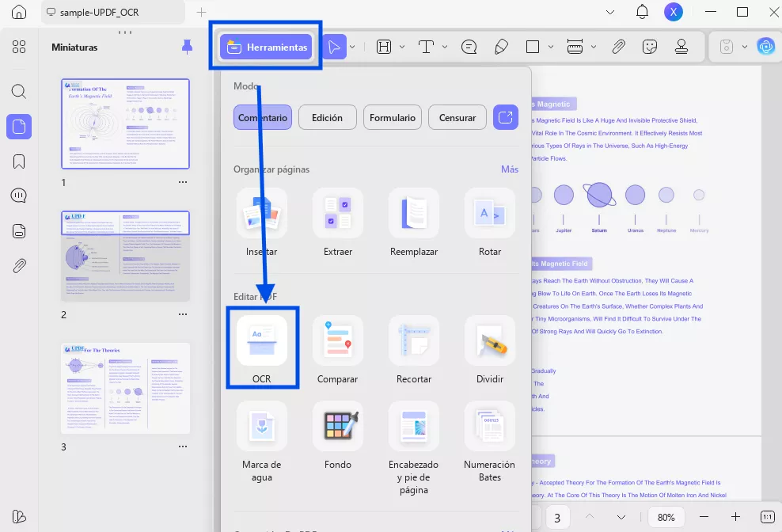Open the stickers tool

pyautogui.click(x=649, y=47)
